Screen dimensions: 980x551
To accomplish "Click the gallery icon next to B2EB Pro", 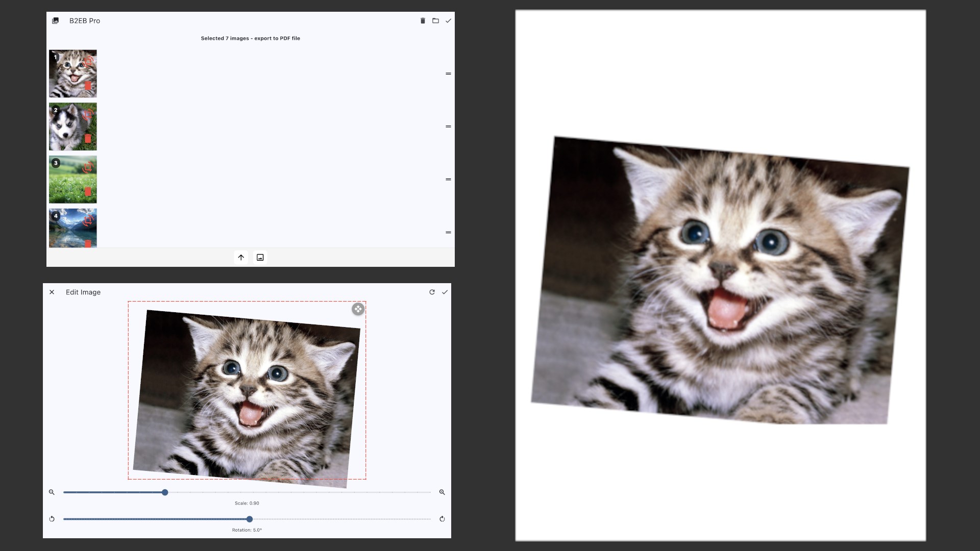I will 56,21.
